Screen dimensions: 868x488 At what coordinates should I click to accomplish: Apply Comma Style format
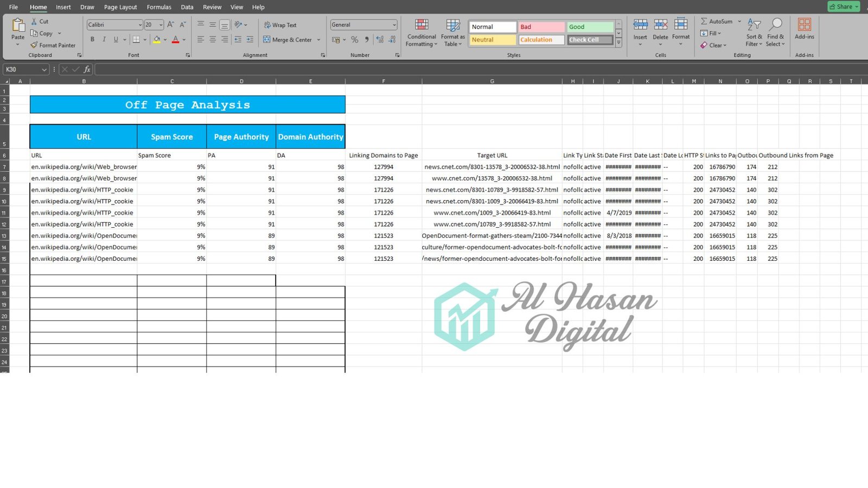click(367, 40)
